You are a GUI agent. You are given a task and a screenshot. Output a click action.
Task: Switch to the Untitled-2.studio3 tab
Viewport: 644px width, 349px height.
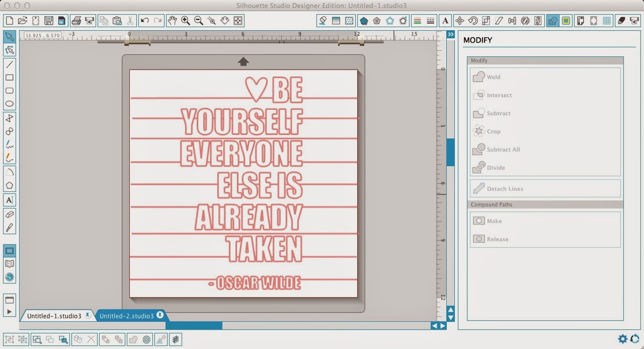point(126,316)
